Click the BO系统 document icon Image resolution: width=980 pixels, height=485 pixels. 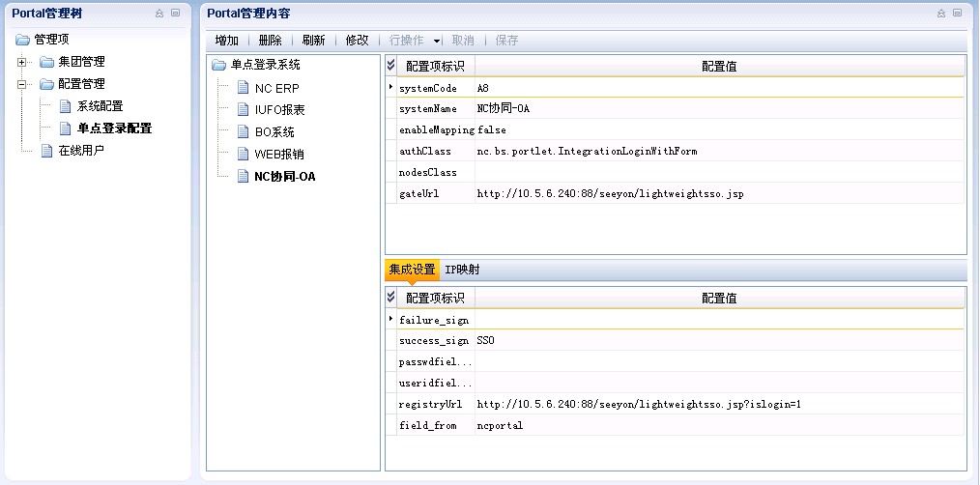[x=244, y=131]
